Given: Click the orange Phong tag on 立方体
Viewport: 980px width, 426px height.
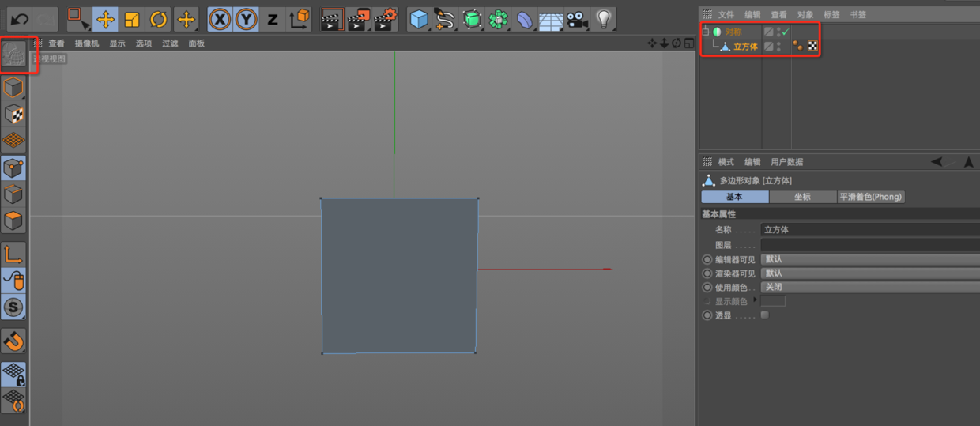Looking at the screenshot, I should pos(798,47).
